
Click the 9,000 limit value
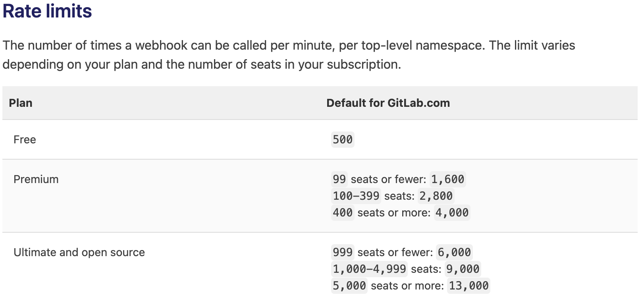(x=463, y=269)
